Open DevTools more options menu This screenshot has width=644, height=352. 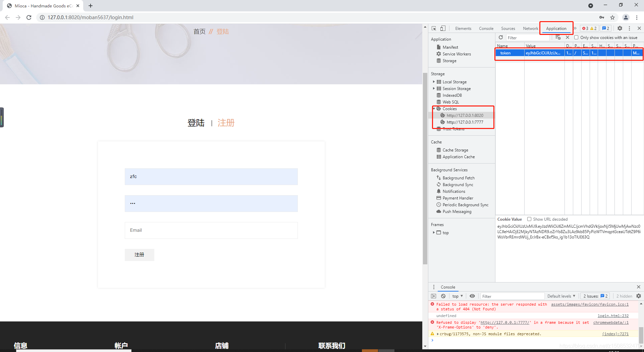click(x=629, y=29)
